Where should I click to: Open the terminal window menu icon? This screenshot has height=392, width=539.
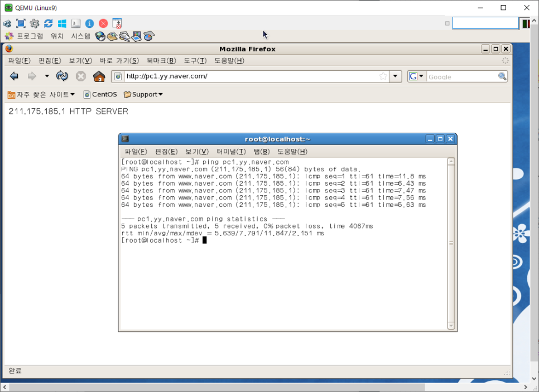[x=125, y=139]
